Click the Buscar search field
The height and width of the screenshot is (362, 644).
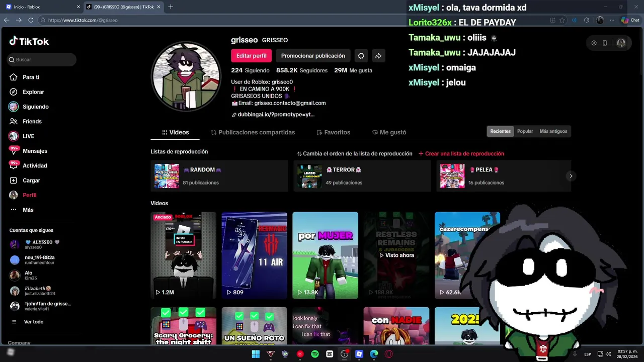tap(42, 60)
